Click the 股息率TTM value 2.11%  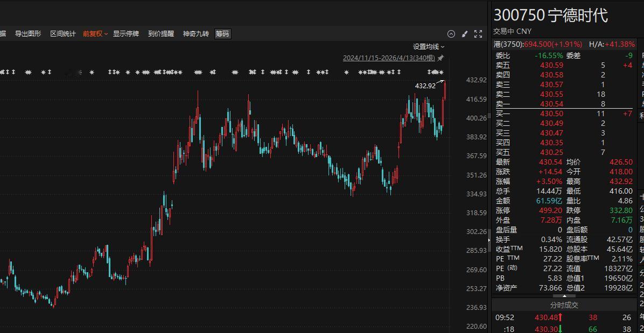(622, 259)
